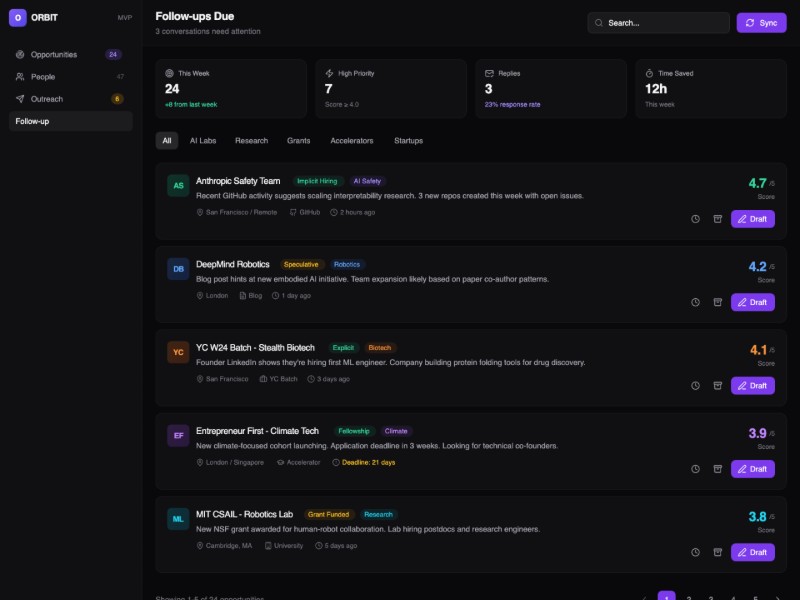Viewport: 800px width, 600px height.
Task: Archive the Anthropic Safety Team opportunity
Action: coord(717,219)
